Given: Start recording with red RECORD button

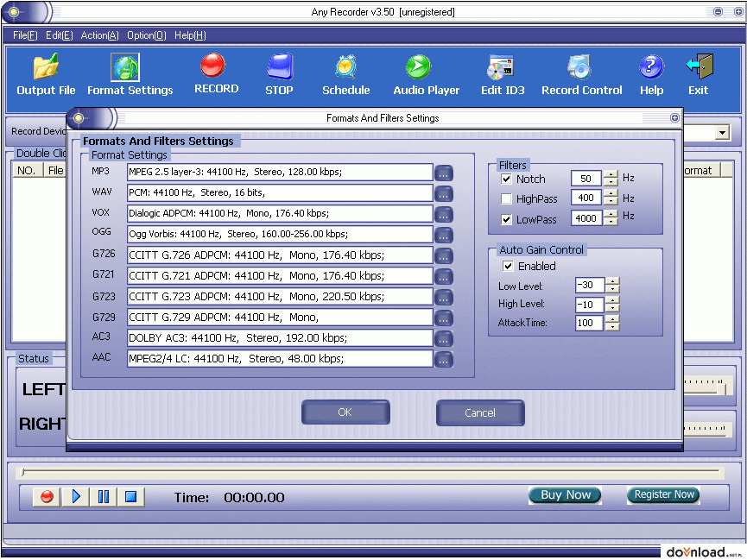Looking at the screenshot, I should pyautogui.click(x=216, y=74).
